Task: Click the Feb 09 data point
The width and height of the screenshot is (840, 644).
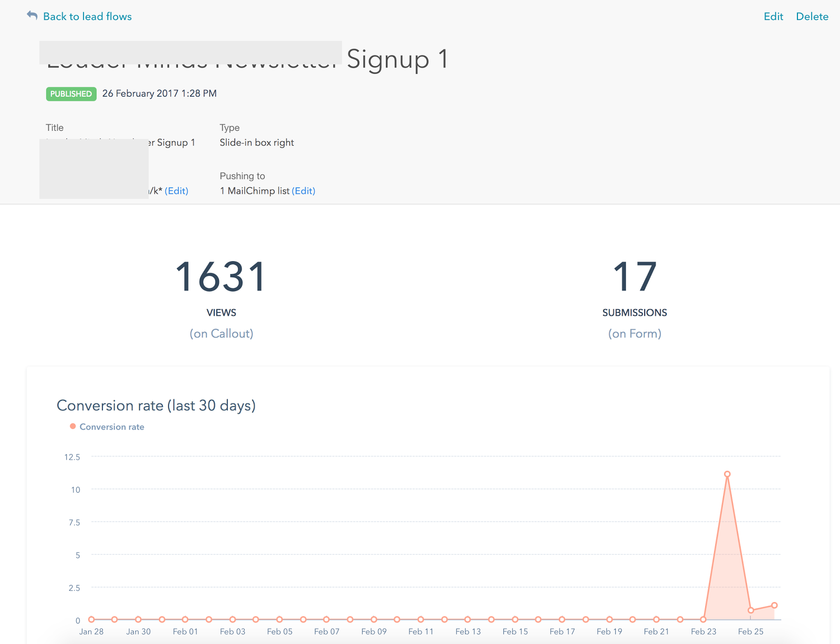Action: click(x=374, y=619)
